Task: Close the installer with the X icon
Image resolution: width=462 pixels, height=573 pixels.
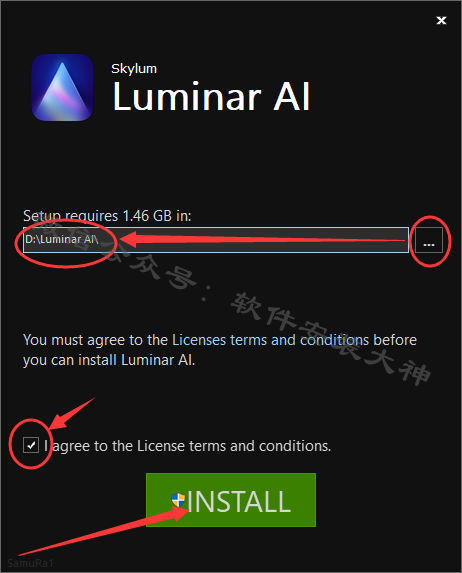Action: pyautogui.click(x=441, y=20)
